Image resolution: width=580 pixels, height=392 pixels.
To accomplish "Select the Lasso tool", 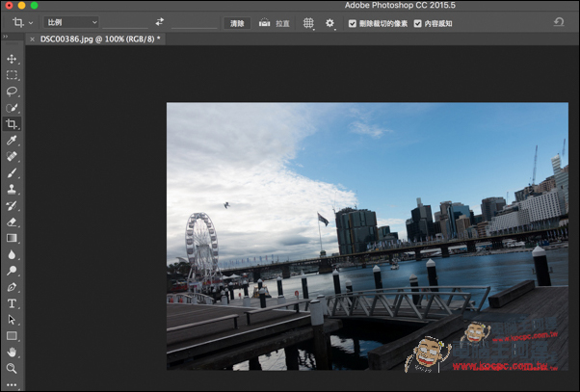I will (12, 91).
